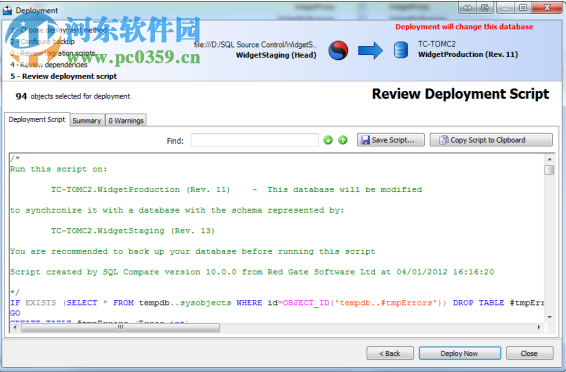Click the 'IF EXISTS (SELECT' script line
The image size is (566, 372).
click(277, 303)
